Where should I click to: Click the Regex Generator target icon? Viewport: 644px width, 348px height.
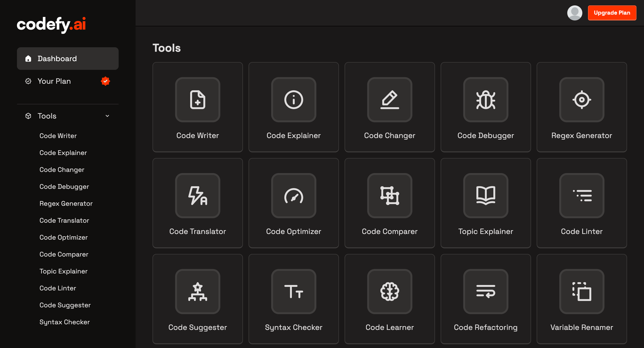[x=581, y=100]
